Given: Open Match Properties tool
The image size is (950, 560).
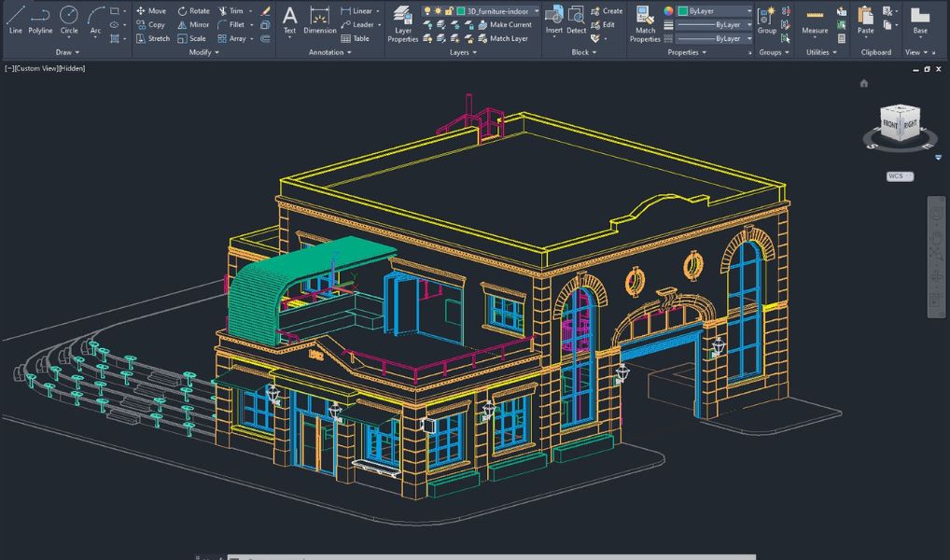Looking at the screenshot, I should pyautogui.click(x=645, y=24).
